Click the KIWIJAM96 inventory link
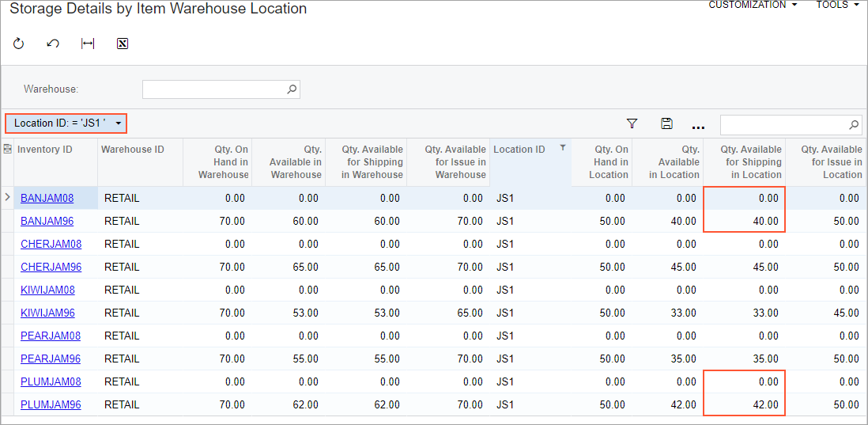 tap(47, 313)
